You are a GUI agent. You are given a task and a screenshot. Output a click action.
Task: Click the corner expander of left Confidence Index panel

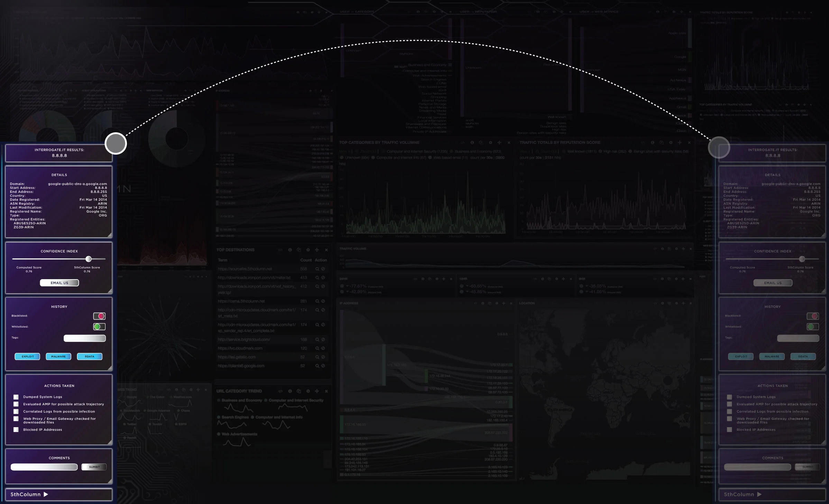click(x=109, y=291)
